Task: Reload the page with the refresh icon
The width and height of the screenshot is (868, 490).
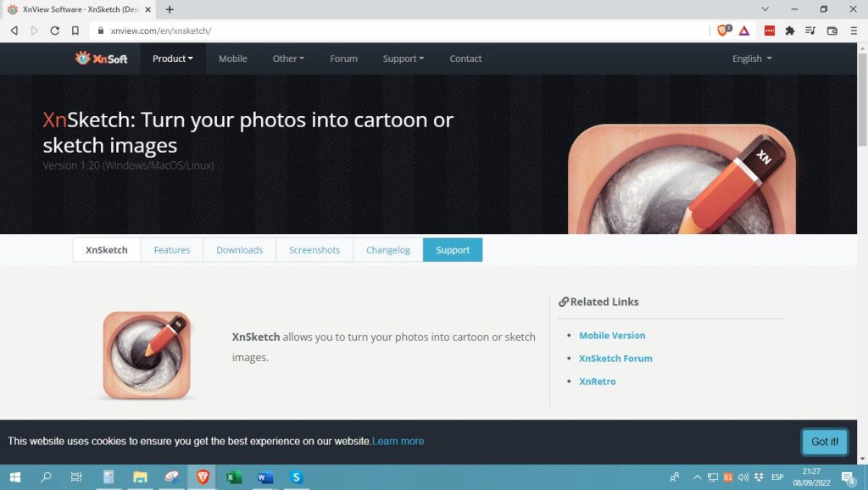Action: pos(55,31)
